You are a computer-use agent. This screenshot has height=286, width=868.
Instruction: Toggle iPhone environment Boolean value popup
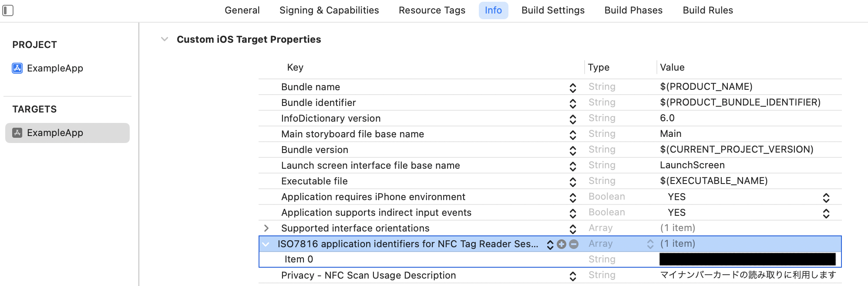coord(826,197)
